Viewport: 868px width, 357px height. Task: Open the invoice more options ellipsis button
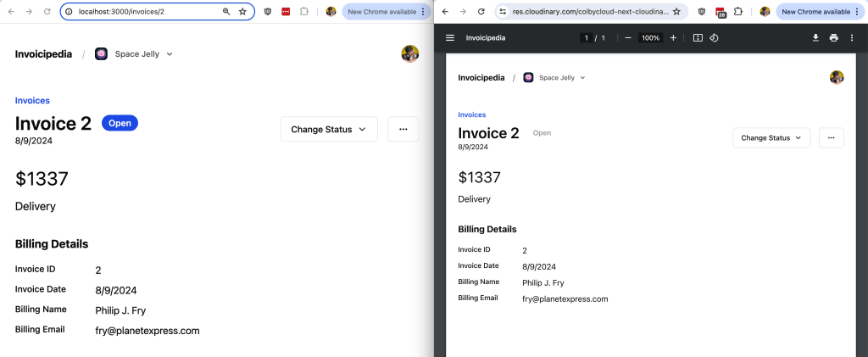tap(403, 129)
